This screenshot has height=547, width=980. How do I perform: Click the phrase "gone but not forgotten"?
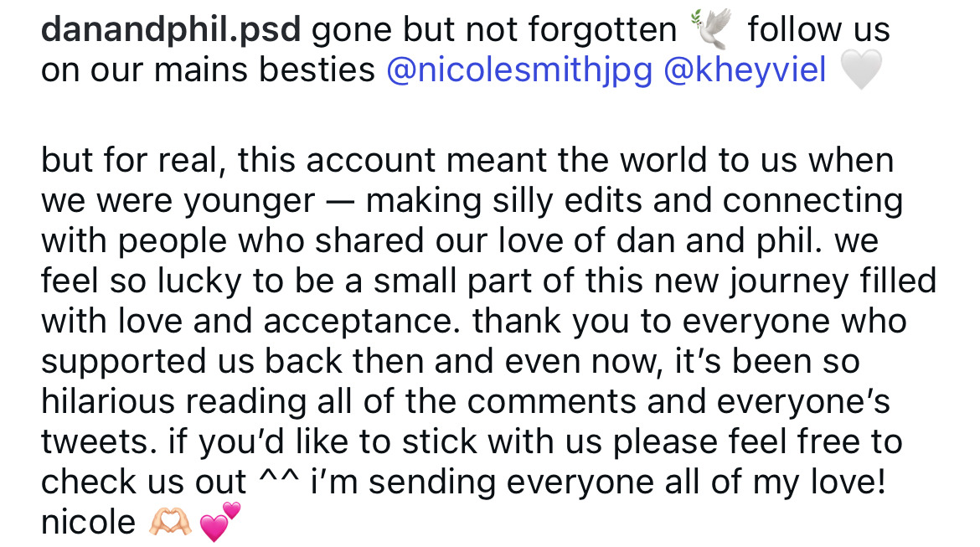pos(493,31)
